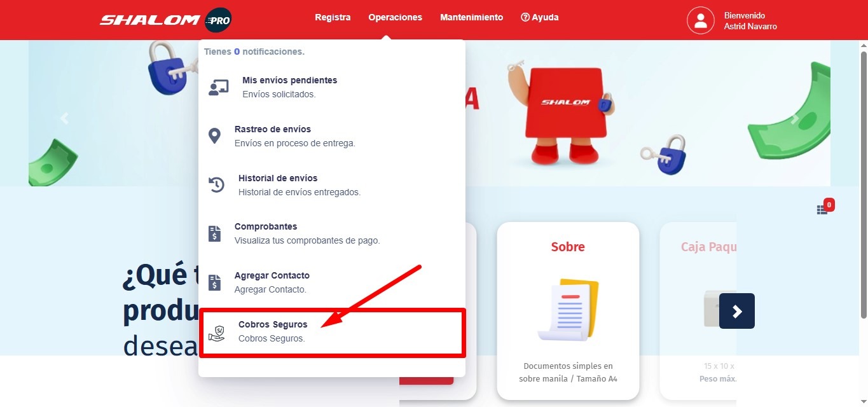Select the Sobre product card
The width and height of the screenshot is (868, 407).
click(x=568, y=311)
